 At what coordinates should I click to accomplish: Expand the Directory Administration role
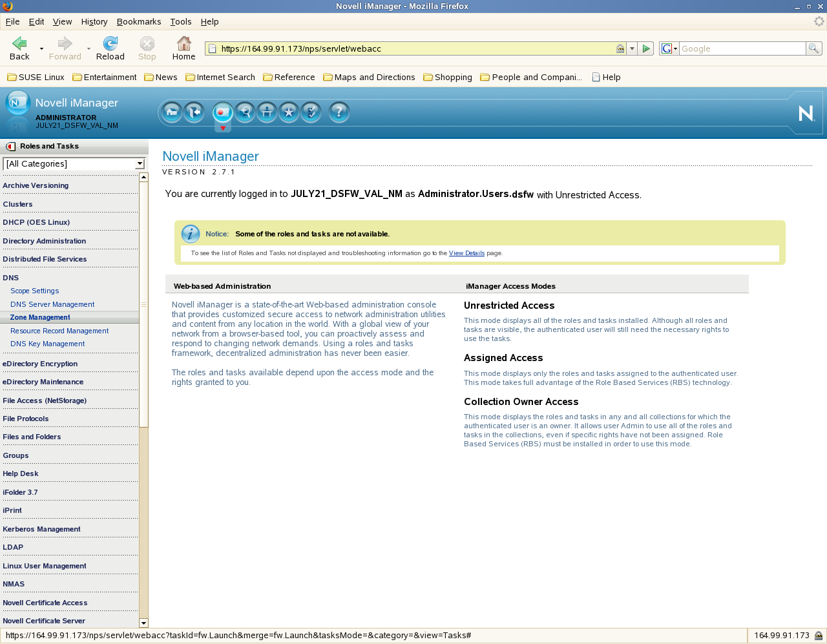[45, 241]
